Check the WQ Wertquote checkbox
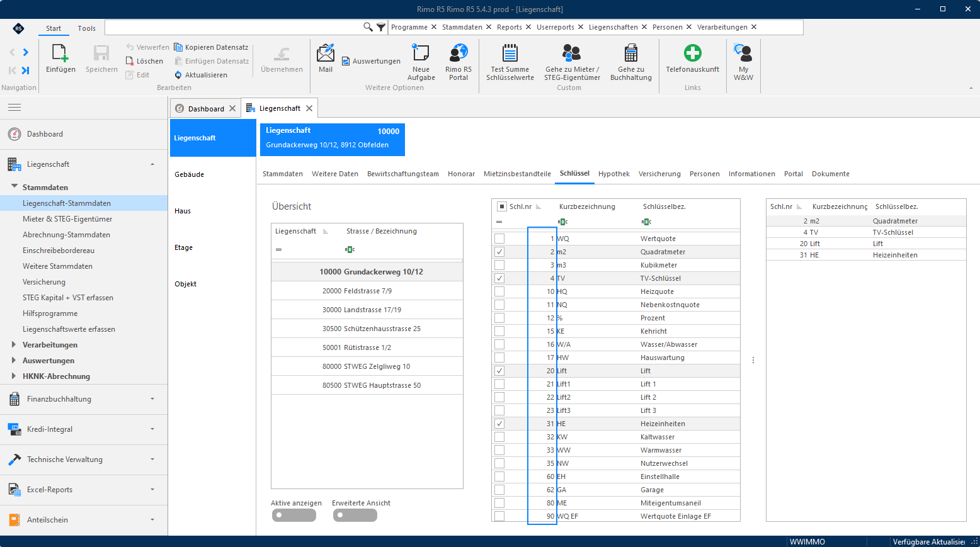The image size is (980, 547). 499,239
